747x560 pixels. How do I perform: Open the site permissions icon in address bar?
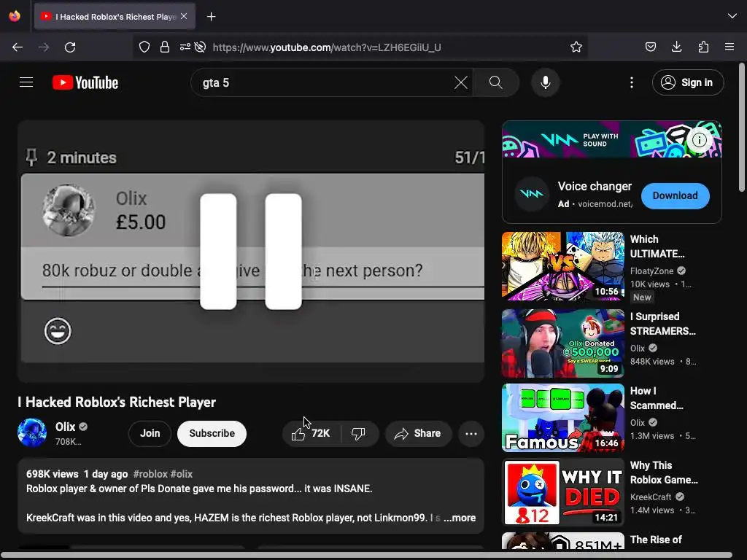coord(185,47)
